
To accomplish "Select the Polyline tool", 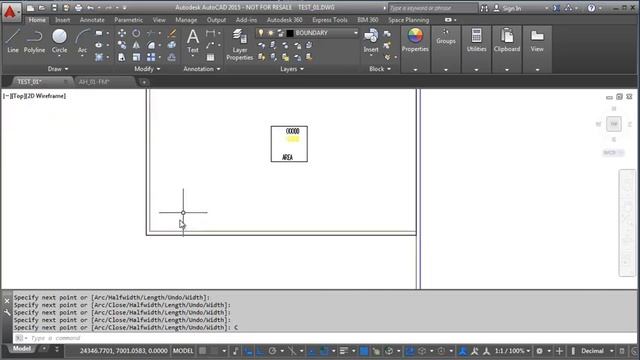I will pos(34,41).
